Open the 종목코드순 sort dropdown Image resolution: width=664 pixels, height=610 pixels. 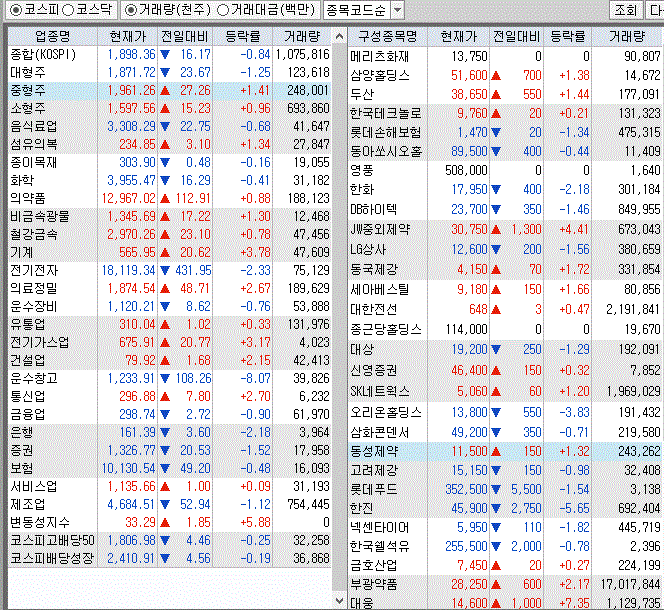click(x=397, y=10)
